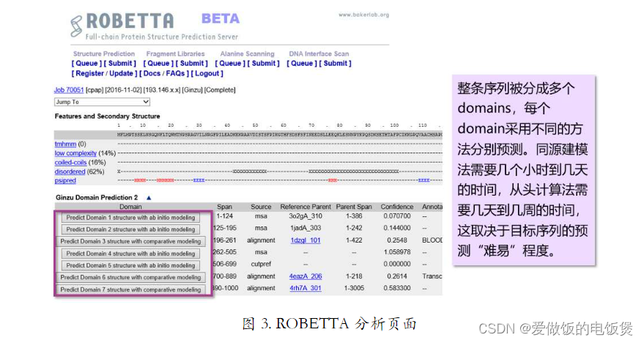Screen dimensions: 644x343
Task: Select the Fragment Libraries heading
Action: 175,54
